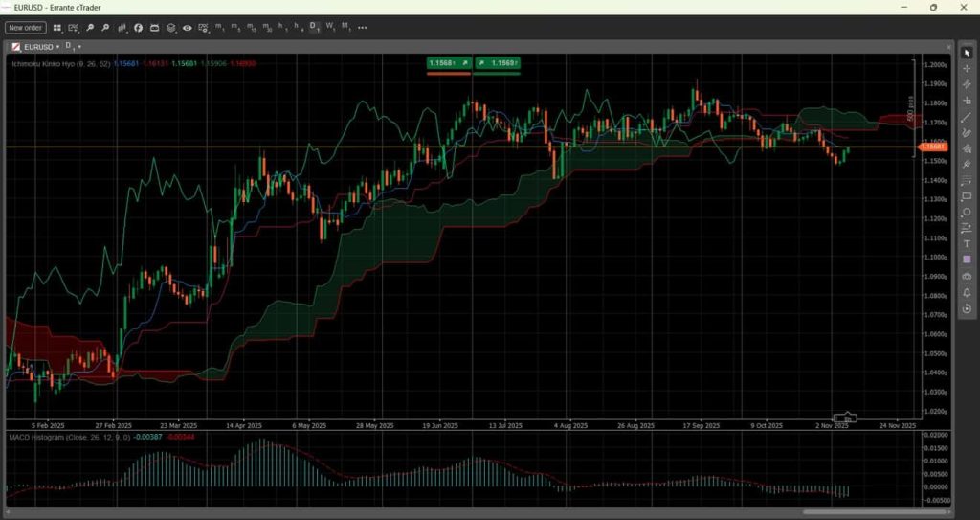Image resolution: width=980 pixels, height=520 pixels.
Task: Switch to the W1 weekly timeframe
Action: [330, 27]
